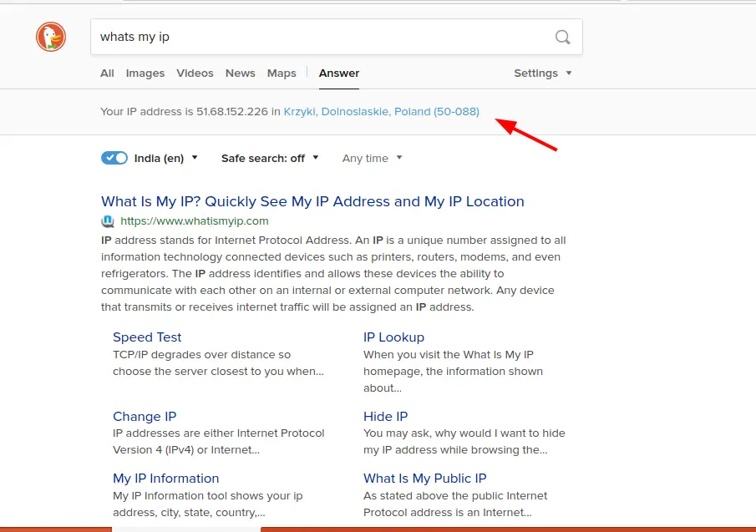Click the magnifying glass search icon
Viewport: 756px width, 532px height.
(562, 37)
